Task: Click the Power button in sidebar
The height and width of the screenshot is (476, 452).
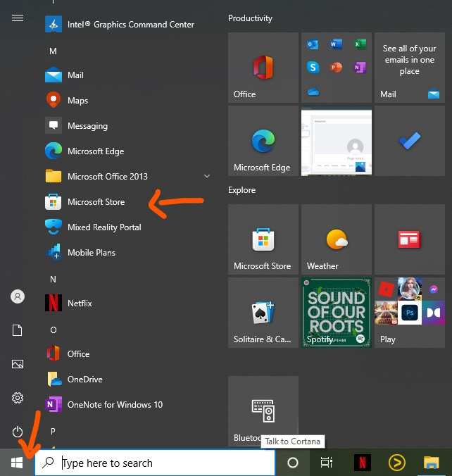Action: tap(18, 432)
